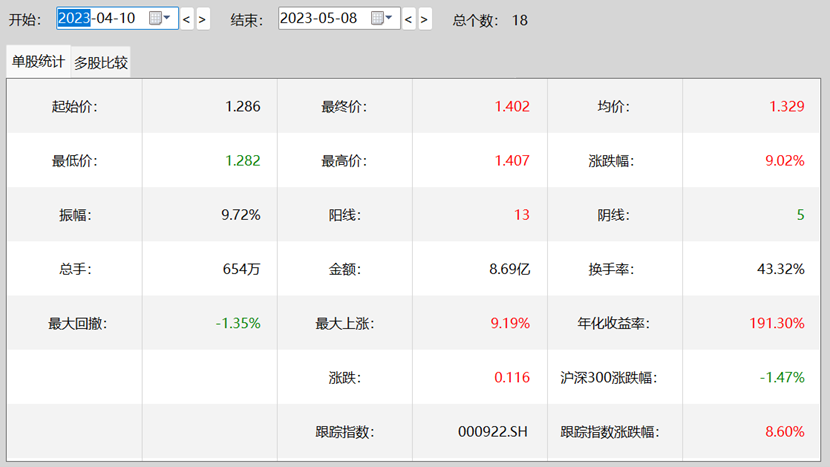Click the 总个数 count value 18
This screenshot has height=467, width=830.
(x=519, y=20)
